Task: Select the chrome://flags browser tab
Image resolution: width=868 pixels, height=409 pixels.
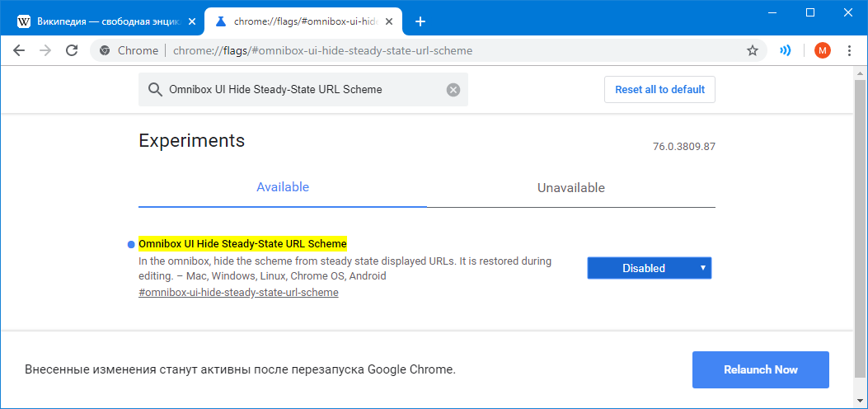Action: click(304, 21)
